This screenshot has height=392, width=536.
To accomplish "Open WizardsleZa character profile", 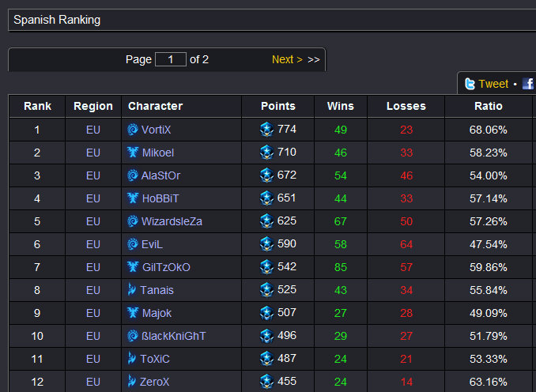I will pyautogui.click(x=172, y=221).
